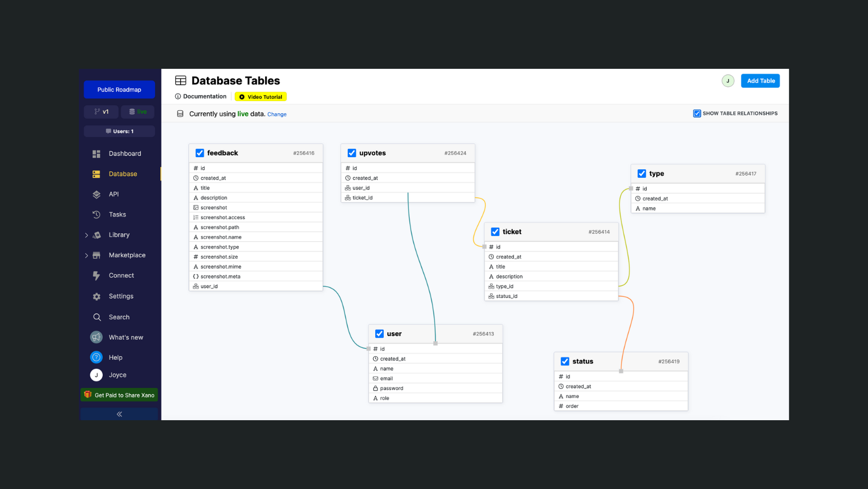The image size is (868, 489).
Task: Open the feedback table title
Action: 222,153
